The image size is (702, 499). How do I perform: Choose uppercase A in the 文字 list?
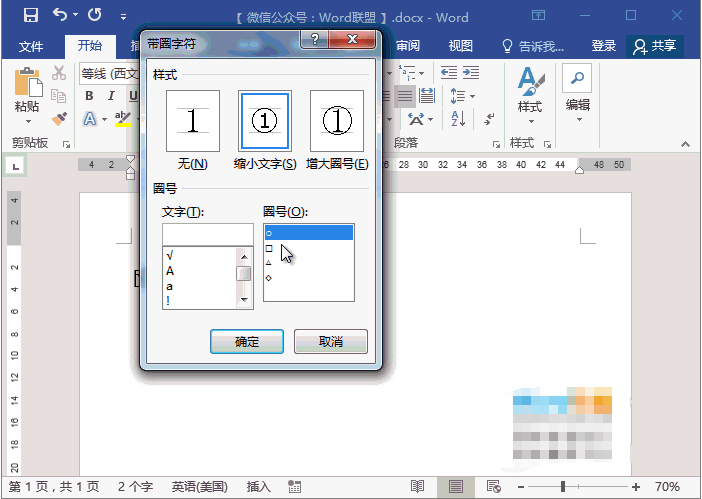coord(170,271)
